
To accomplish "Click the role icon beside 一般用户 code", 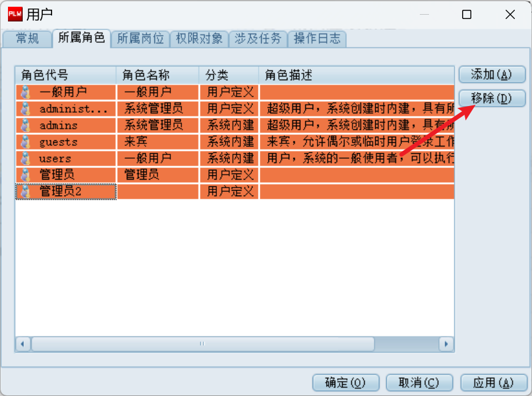I will (x=26, y=92).
